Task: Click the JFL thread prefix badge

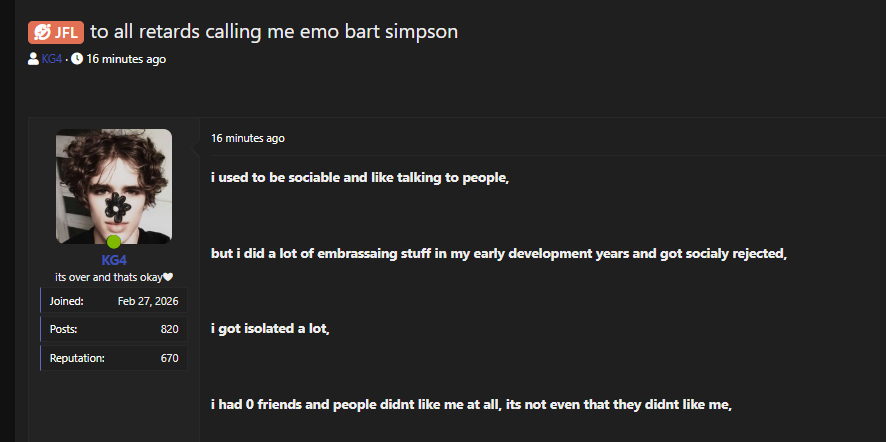Action: (x=56, y=32)
